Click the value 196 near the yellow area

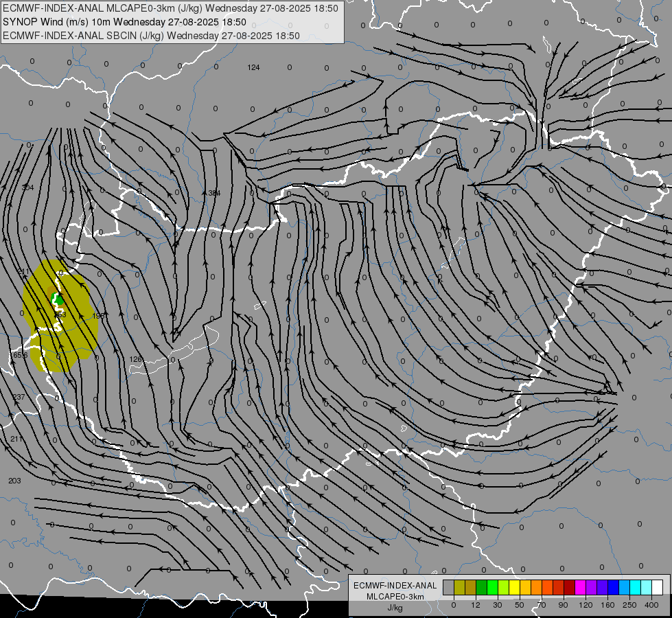tap(99, 316)
